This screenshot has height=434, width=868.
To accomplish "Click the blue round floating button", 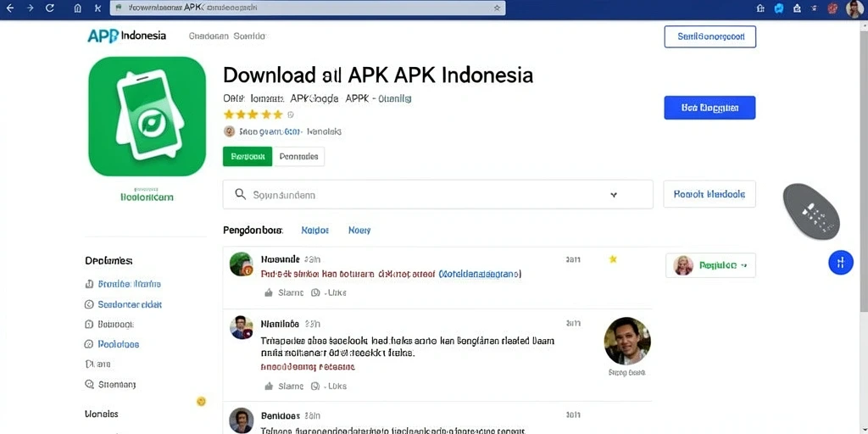I will [x=841, y=263].
